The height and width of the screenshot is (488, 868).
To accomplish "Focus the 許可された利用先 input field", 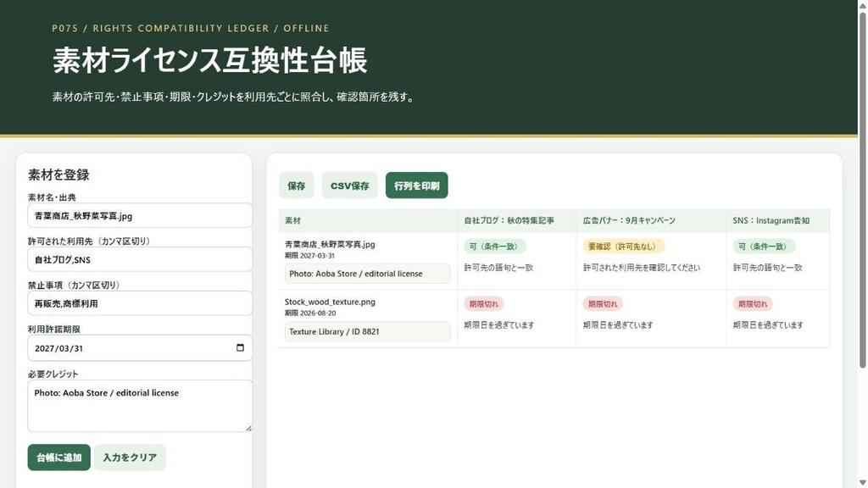I will pyautogui.click(x=140, y=259).
